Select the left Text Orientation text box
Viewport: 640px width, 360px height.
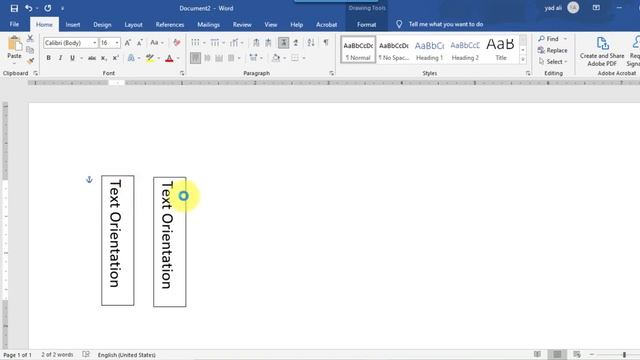[x=118, y=240]
